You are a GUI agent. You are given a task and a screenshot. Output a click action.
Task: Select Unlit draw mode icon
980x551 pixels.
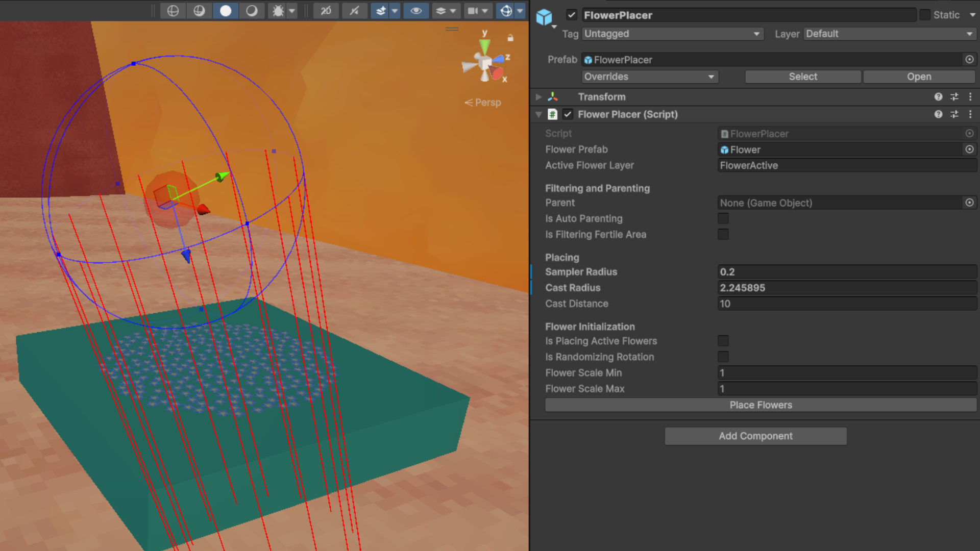[252, 11]
